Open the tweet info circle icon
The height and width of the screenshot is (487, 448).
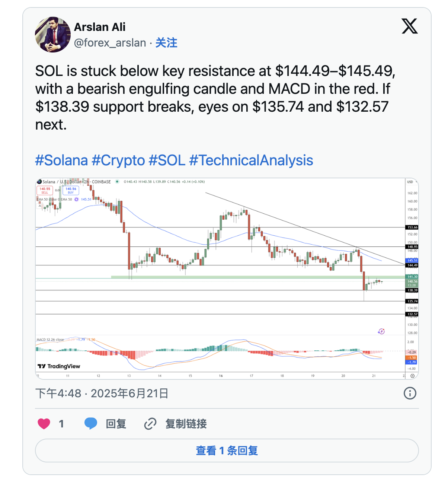(x=410, y=393)
